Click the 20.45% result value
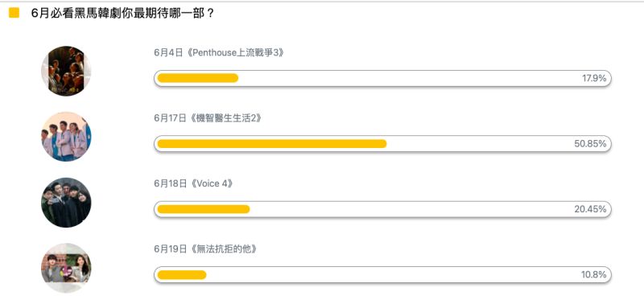 (590, 209)
